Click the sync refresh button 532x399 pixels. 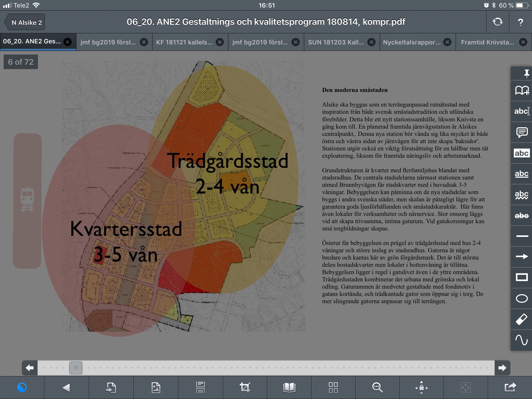(497, 22)
